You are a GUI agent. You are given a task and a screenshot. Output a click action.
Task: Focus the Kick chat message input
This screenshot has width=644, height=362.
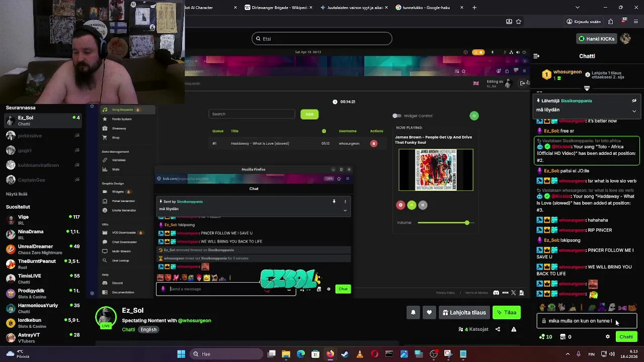pos(587,321)
